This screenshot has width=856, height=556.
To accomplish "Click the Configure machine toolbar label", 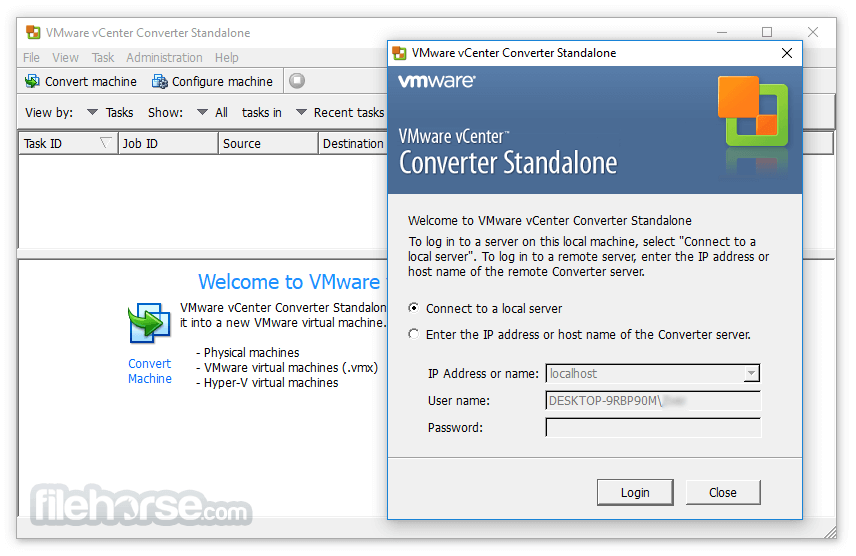I will tap(222, 81).
